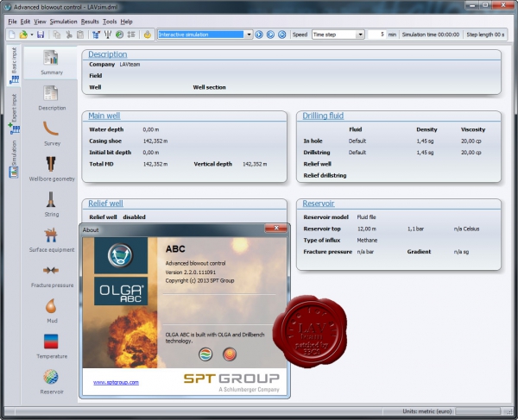Screen dimensions: 518x420
Task: Switch to the Basic input side tab
Action: [14, 66]
